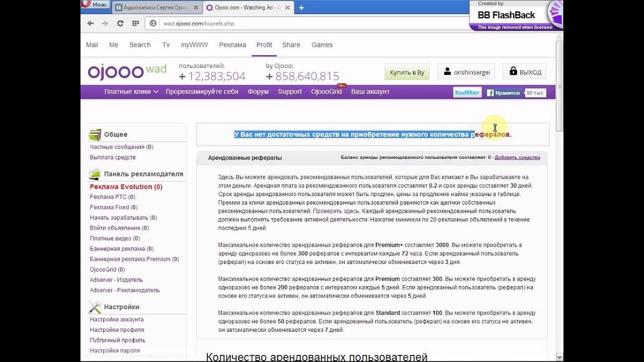Open Mail in top navigation
Viewport: 644px width, 362px height.
[x=92, y=45]
